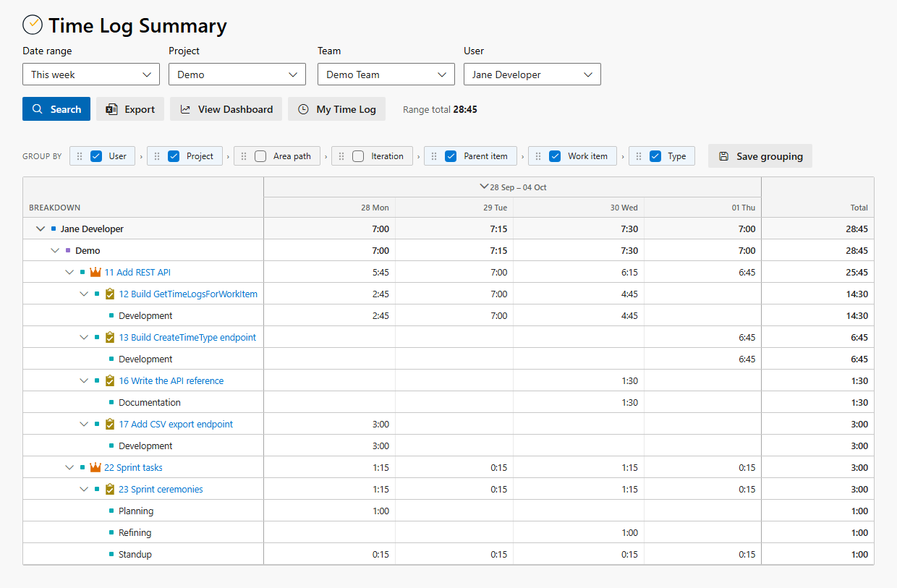Click the drag handle on the Type chip

[x=639, y=156]
